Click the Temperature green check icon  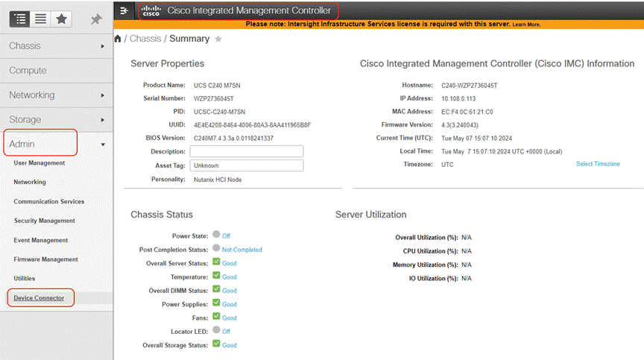[x=216, y=275]
